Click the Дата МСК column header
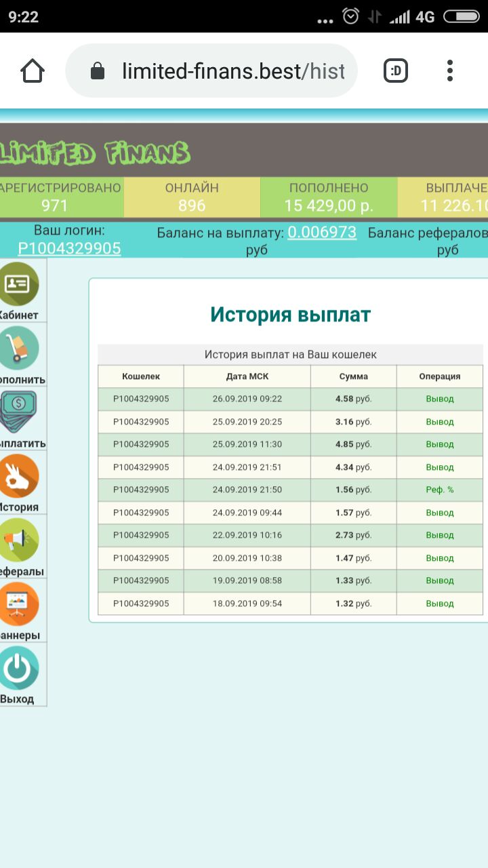488x868 pixels. point(247,376)
